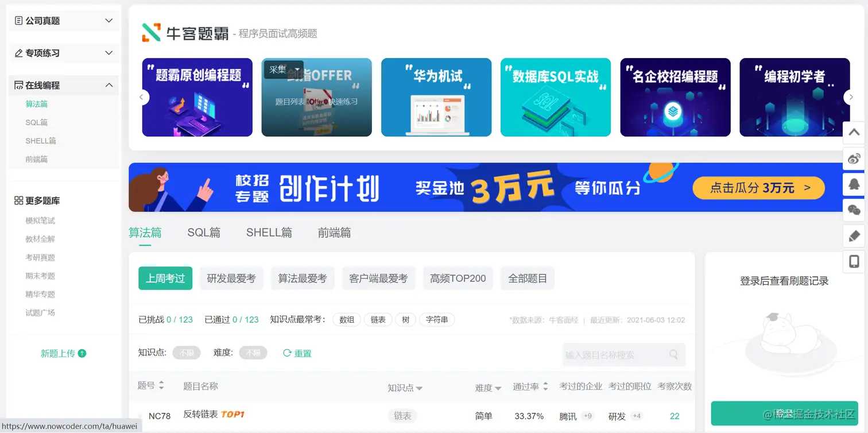Open 精华专题 in the sidebar

pos(40,294)
